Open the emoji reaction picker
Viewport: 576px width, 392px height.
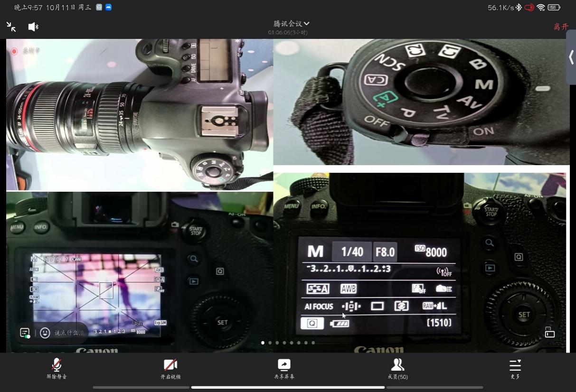pyautogui.click(x=45, y=333)
